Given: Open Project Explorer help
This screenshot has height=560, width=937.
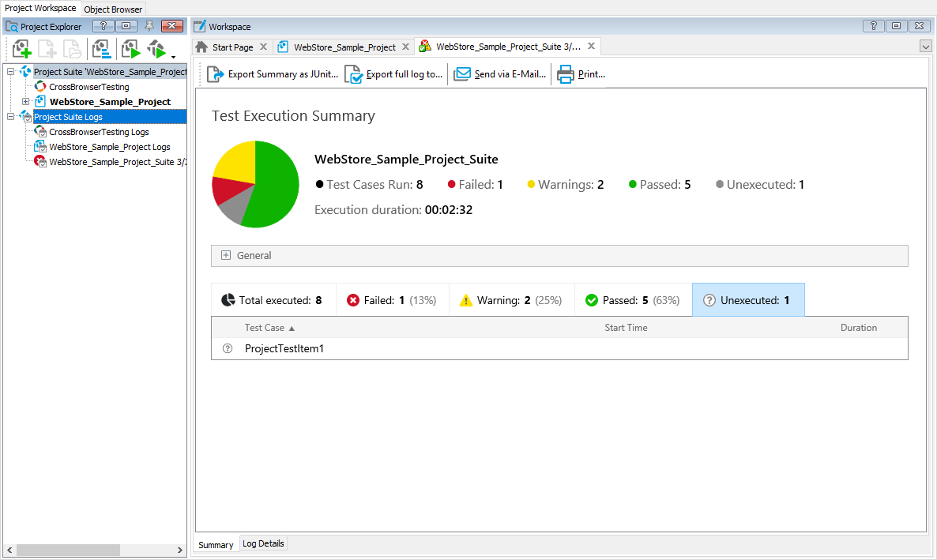Looking at the screenshot, I should (103, 26).
